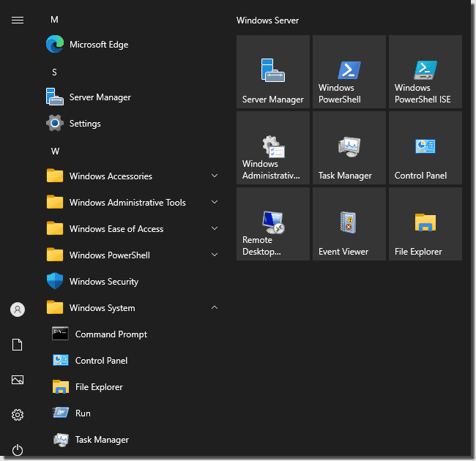476x461 pixels.
Task: Click the Power button icon
Action: click(18, 450)
